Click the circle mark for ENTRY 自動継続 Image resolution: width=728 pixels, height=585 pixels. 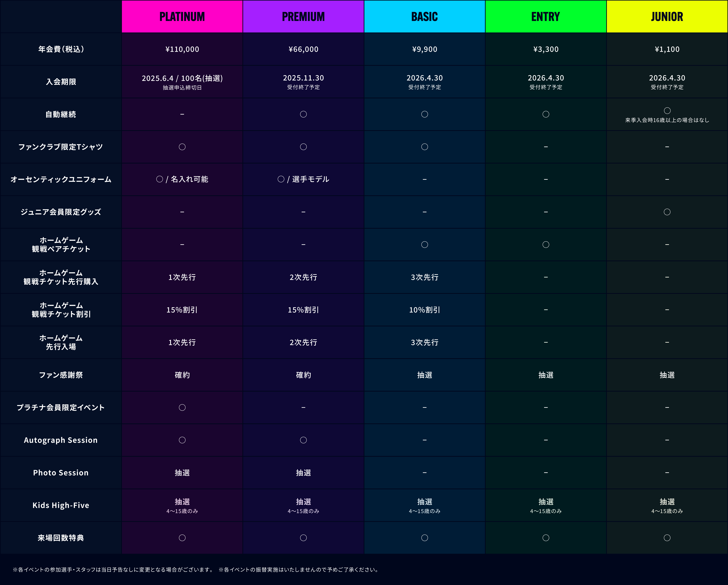546,114
